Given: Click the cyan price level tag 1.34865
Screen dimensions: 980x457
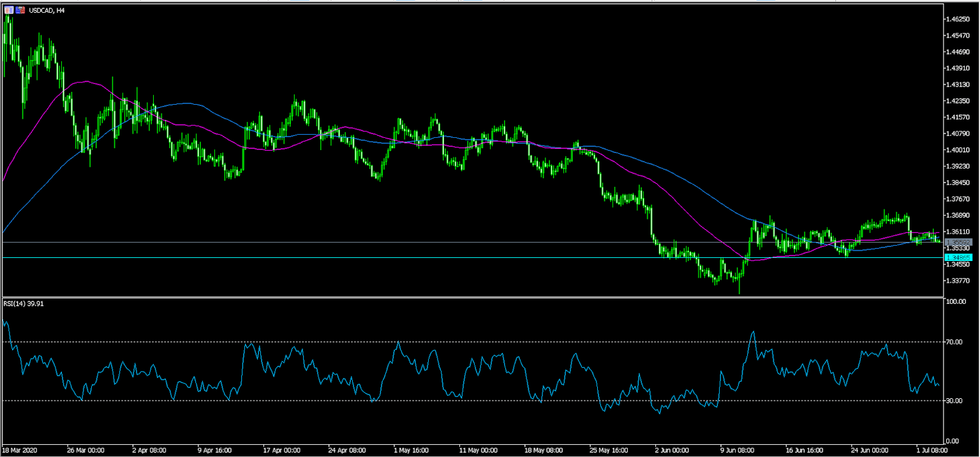Looking at the screenshot, I should (x=958, y=257).
